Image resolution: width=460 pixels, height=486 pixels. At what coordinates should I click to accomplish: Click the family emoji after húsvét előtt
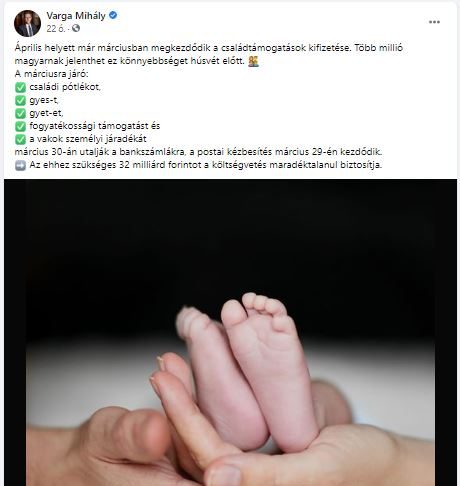point(253,61)
